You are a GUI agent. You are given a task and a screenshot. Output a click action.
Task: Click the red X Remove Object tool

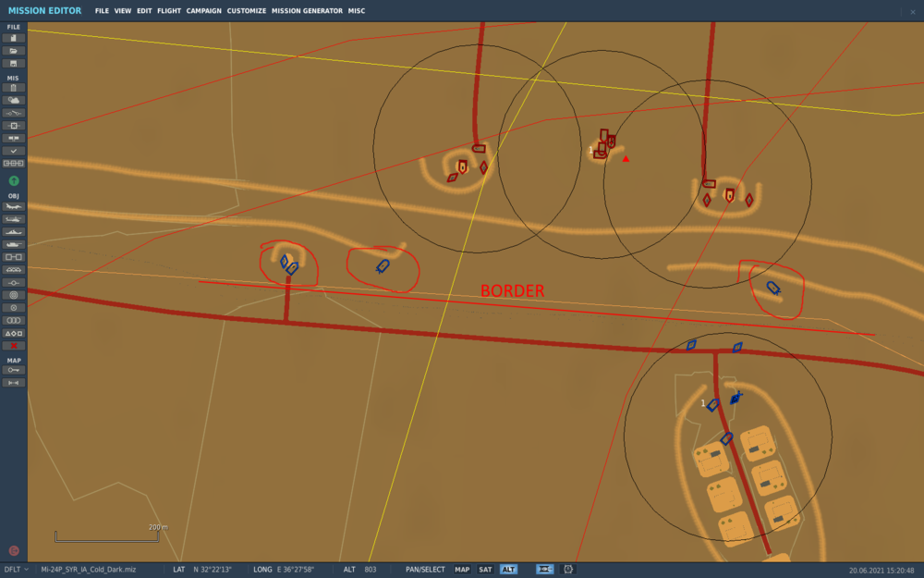pyautogui.click(x=14, y=346)
